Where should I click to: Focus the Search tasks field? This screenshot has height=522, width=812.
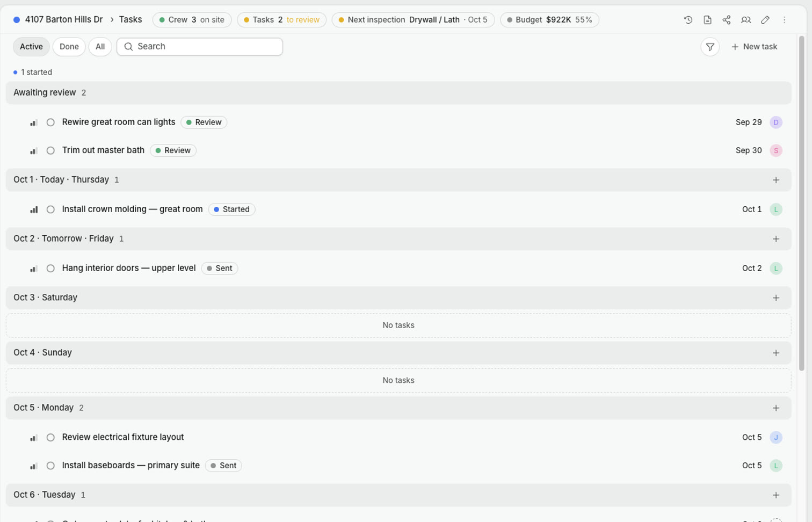[200, 47]
